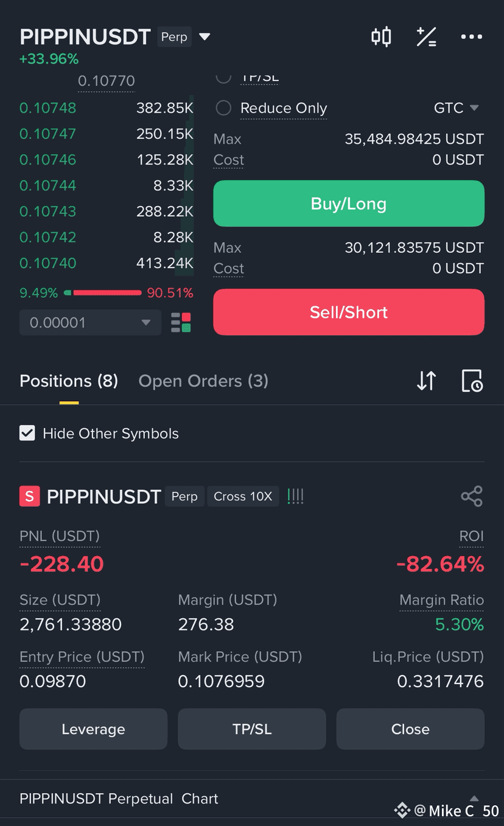This screenshot has height=826, width=504.
Task: Open the 0.00001 price precision dropdown
Action: coord(90,322)
